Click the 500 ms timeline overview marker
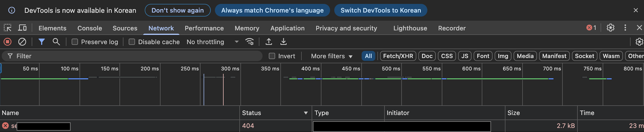The height and width of the screenshot is (132, 644). [391, 68]
